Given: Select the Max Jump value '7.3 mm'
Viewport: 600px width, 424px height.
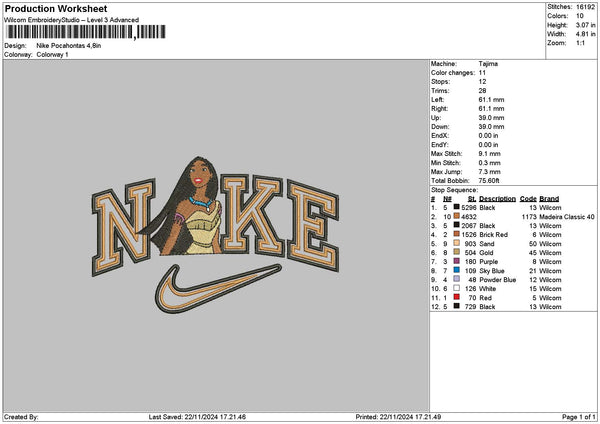Looking at the screenshot, I should point(489,172).
